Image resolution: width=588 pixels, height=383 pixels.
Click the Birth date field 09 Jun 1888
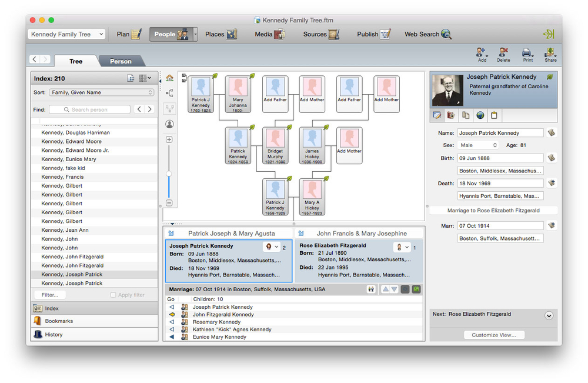[500, 158]
